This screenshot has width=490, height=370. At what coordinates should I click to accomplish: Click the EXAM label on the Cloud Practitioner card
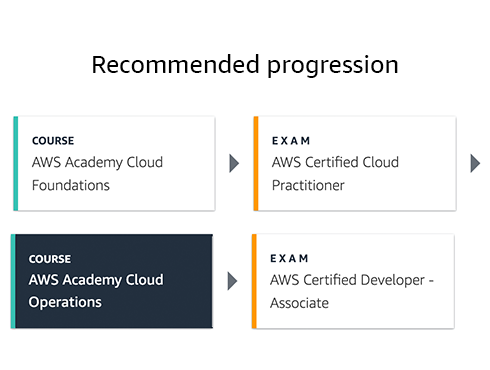(291, 141)
